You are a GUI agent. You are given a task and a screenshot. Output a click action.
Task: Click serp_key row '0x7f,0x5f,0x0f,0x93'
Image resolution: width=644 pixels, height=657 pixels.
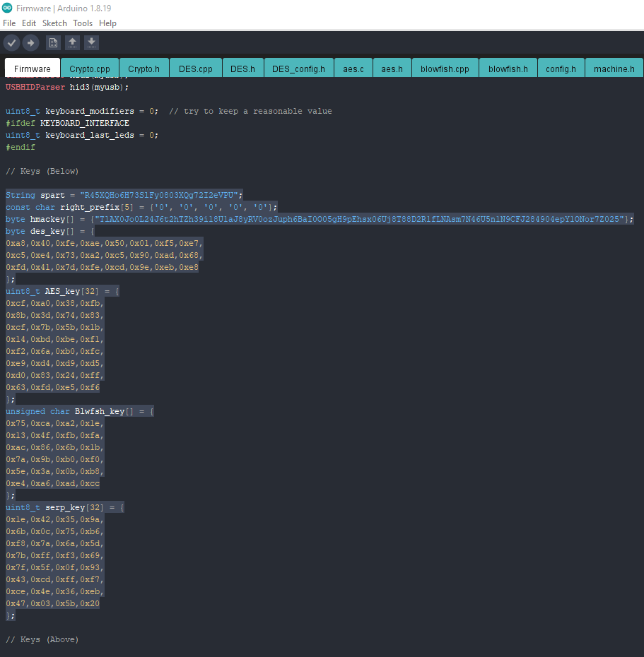[54, 568]
